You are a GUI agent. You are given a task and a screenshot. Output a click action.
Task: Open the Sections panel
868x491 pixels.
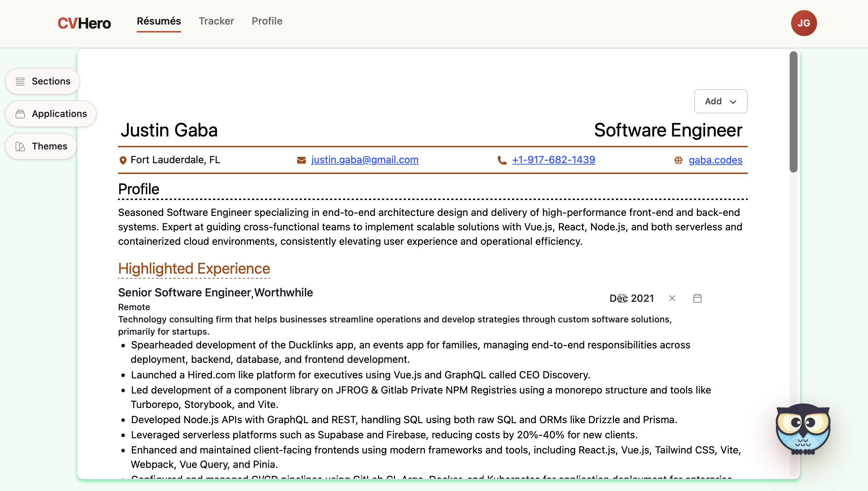pyautogui.click(x=43, y=82)
